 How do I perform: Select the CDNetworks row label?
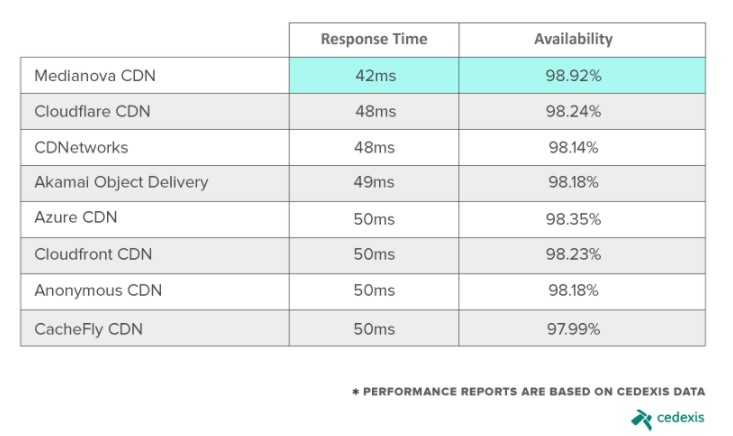point(81,148)
